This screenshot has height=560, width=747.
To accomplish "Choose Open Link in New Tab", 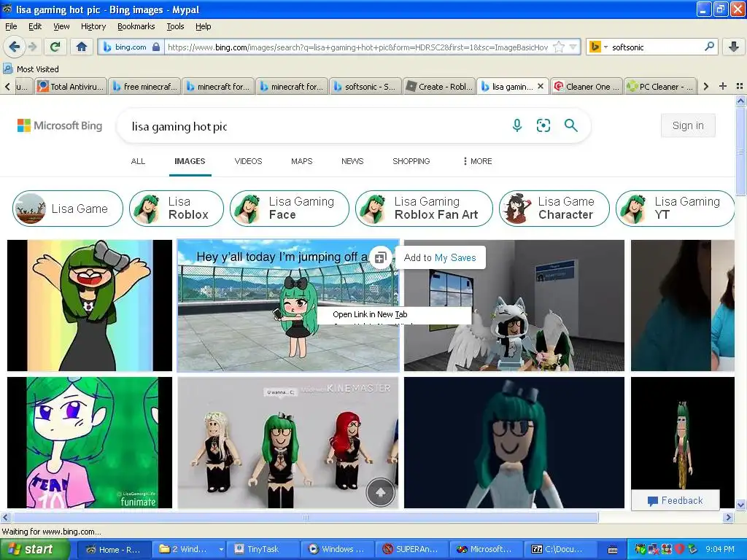I will [370, 314].
